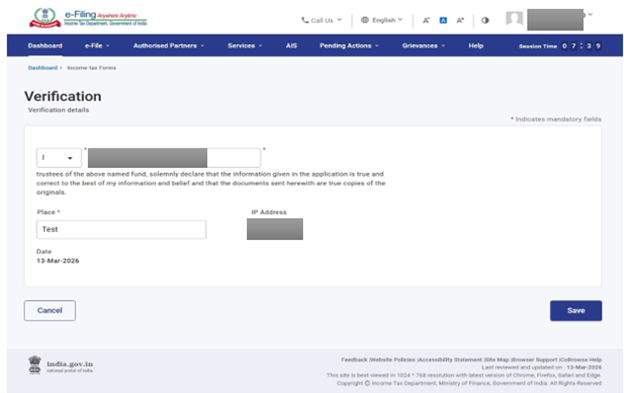Click the trustee name input field
Image resolution: width=624 pixels, height=393 pixels.
(174, 158)
